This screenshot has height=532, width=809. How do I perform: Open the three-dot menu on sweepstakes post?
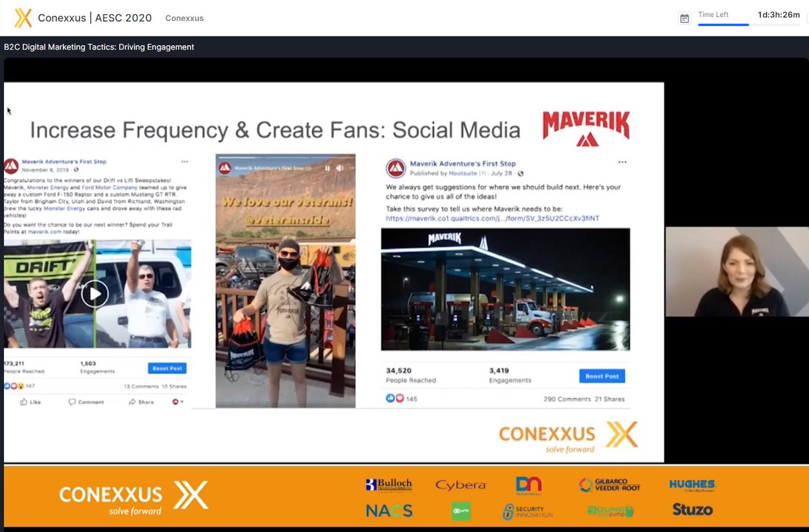pos(185,162)
